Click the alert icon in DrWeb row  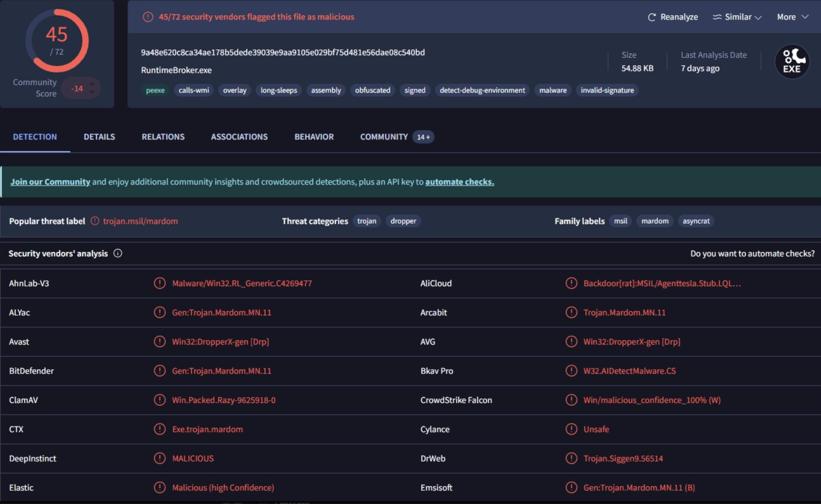pos(571,458)
